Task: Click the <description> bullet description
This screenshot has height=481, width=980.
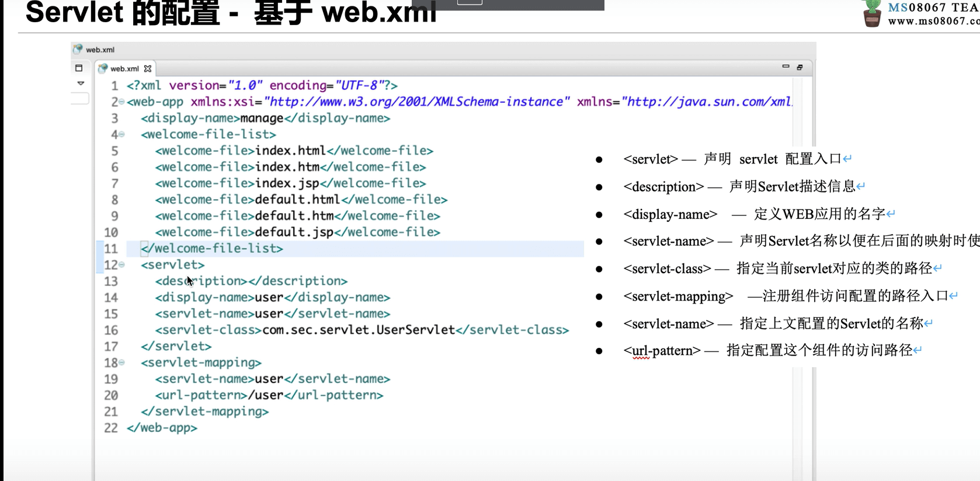Action: pyautogui.click(x=744, y=186)
